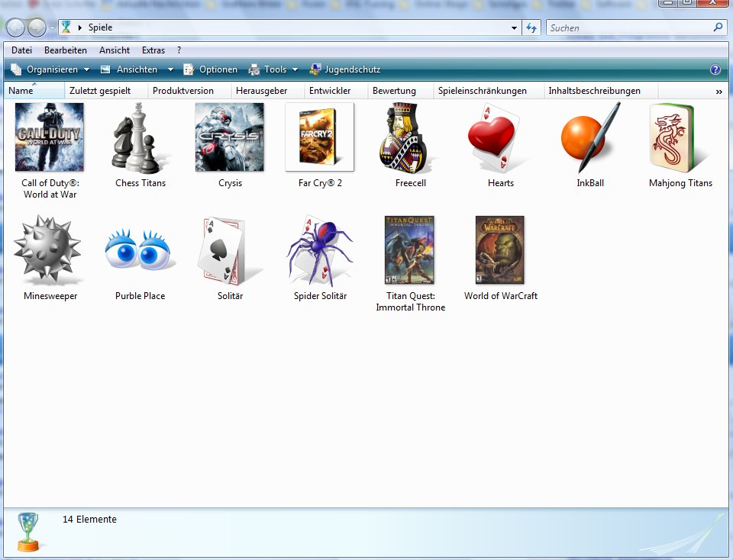Click the Ansichten button
Viewport: 733px width, 560px height.
pos(130,69)
